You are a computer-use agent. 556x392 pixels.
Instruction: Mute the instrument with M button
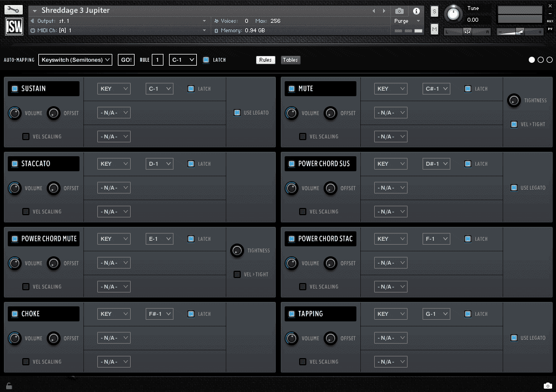[434, 29]
